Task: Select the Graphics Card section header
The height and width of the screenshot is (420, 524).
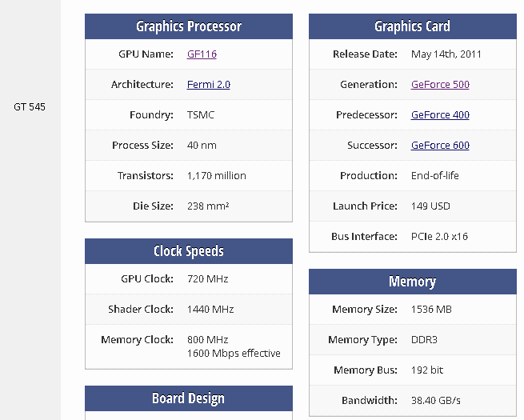Action: click(413, 26)
